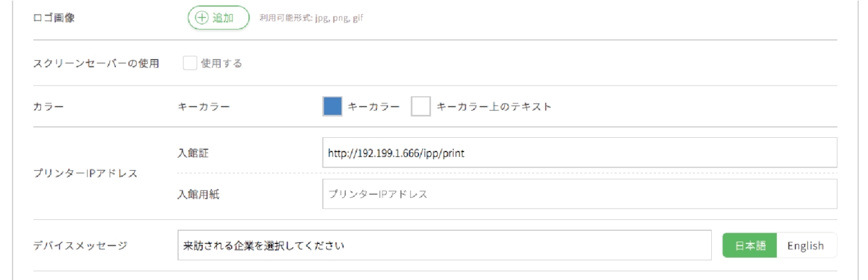The height and width of the screenshot is (280, 868).
Task: Click the plus icon inside 追加 button
Action: click(201, 18)
